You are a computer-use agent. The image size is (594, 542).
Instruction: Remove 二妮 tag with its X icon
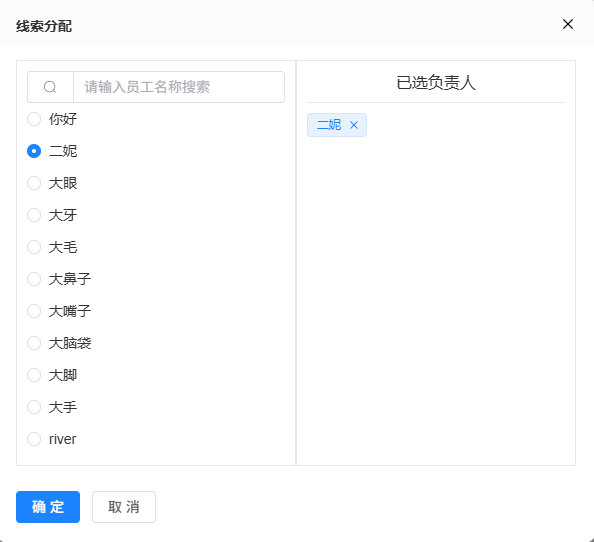coord(354,125)
